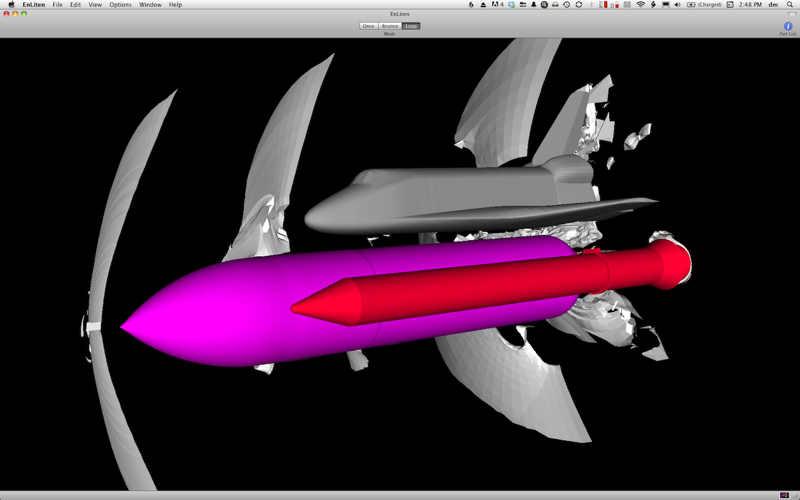
Task: Open the Time Machine clock icon
Action: (x=567, y=5)
